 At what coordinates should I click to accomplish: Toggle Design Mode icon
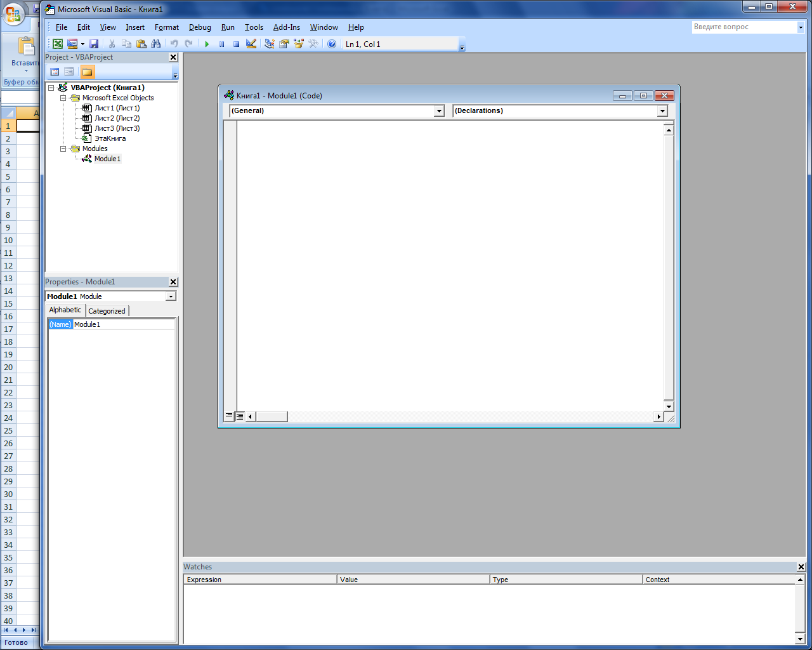coord(251,44)
